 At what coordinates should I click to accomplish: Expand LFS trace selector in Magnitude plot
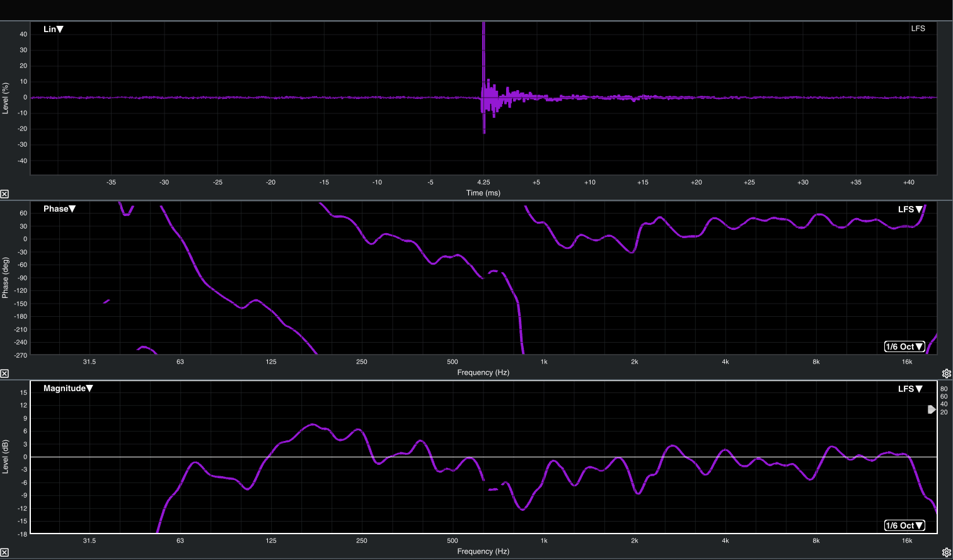910,389
